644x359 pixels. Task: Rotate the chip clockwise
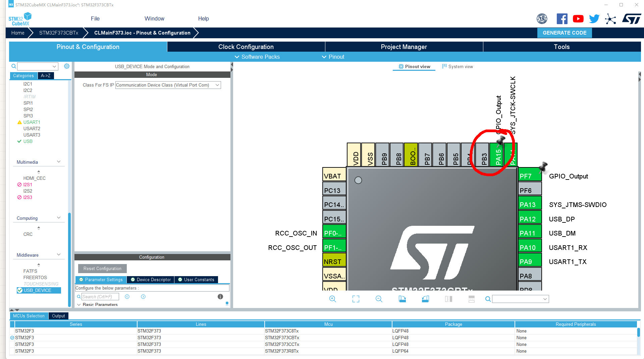[x=402, y=299]
